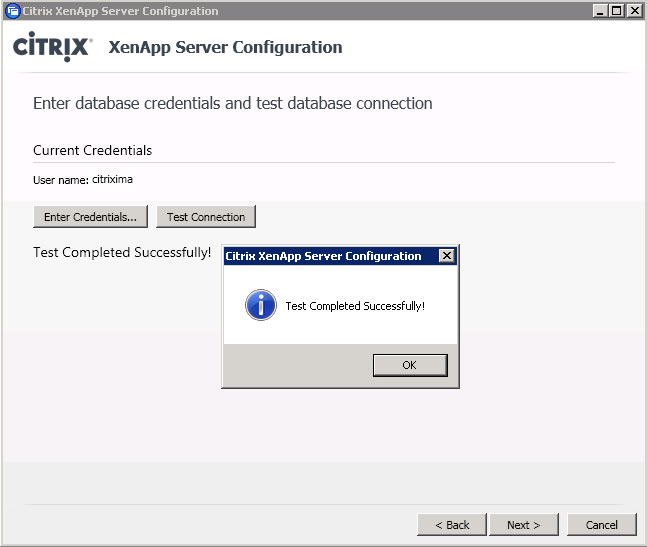The image size is (647, 547).
Task: Click the popup dialog's title bar
Action: tap(331, 256)
